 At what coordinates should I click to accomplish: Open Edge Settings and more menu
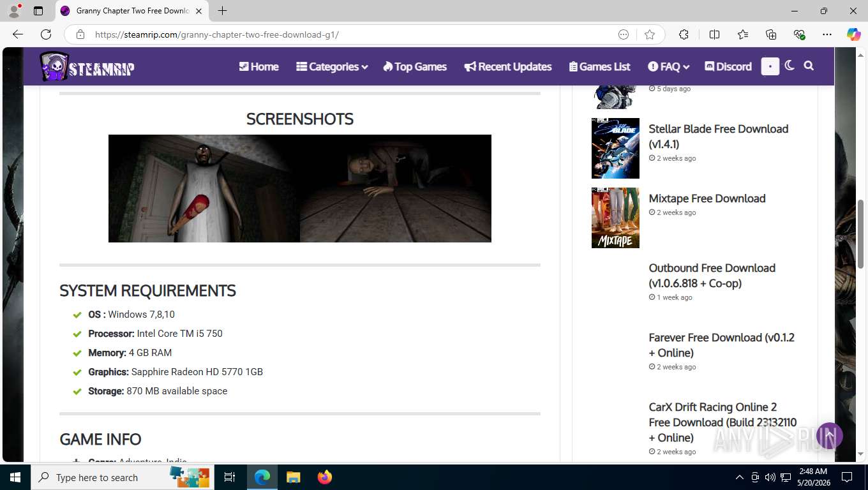click(827, 34)
